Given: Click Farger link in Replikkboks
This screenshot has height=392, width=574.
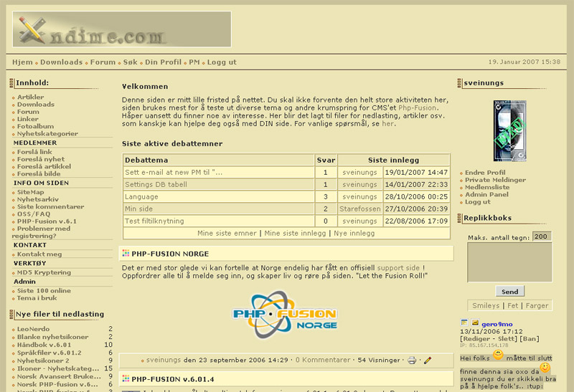Looking at the screenshot, I should tap(537, 306).
